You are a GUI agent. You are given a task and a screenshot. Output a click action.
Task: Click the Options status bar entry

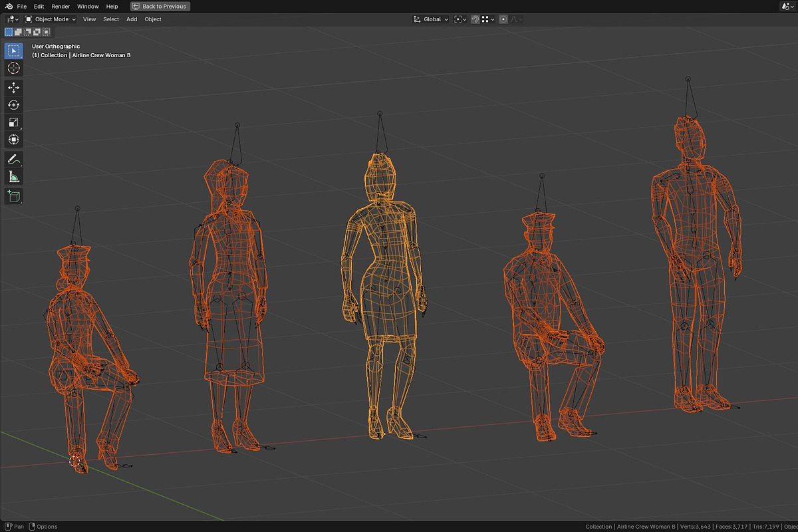tap(43, 527)
